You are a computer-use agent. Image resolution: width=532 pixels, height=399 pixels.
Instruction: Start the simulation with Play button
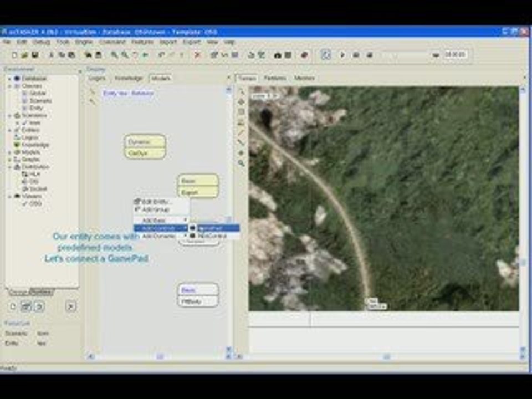342,55
